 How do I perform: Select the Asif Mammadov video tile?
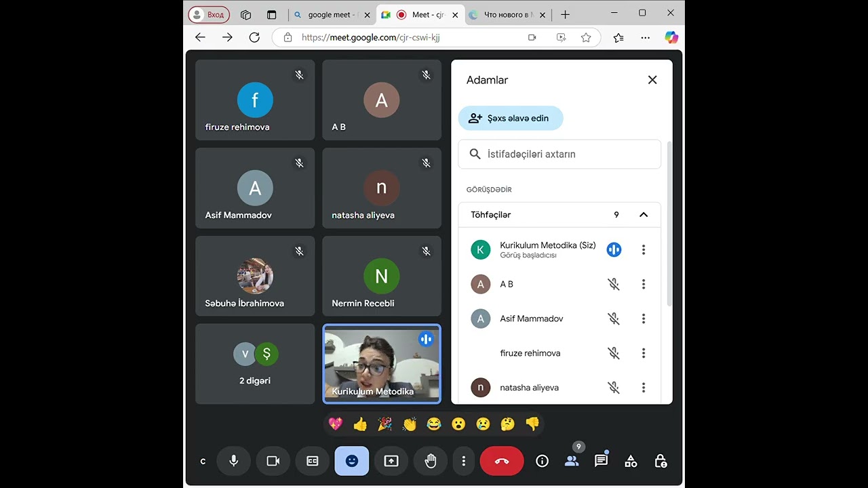click(255, 188)
